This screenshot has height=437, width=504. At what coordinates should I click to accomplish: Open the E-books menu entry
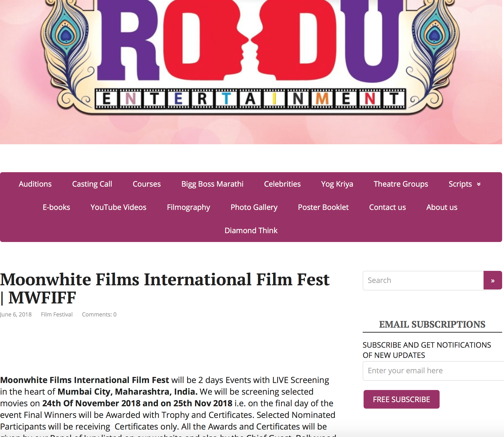[x=56, y=207]
